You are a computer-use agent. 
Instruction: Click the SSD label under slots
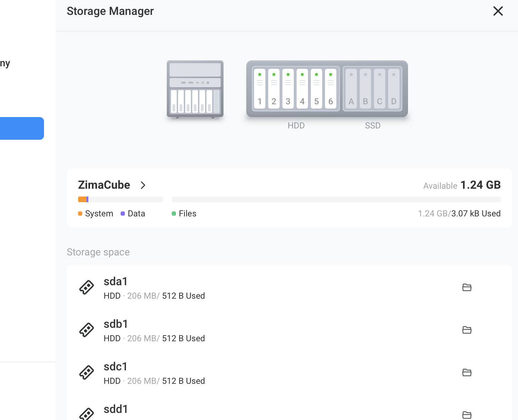click(x=373, y=126)
